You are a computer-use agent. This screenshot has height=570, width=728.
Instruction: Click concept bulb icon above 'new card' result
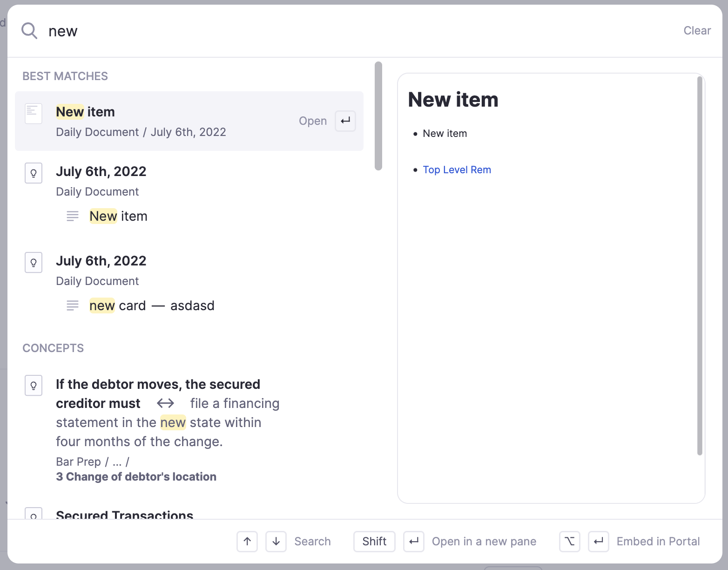34,263
